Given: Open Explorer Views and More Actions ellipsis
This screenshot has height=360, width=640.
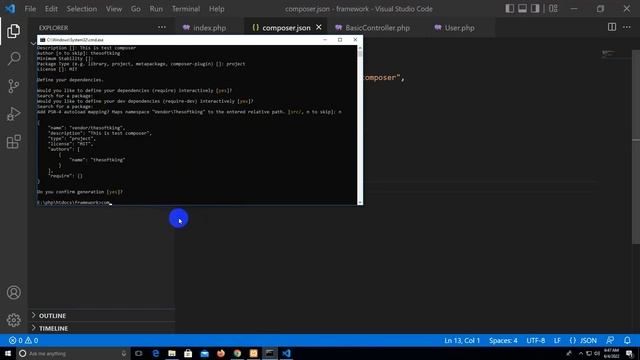Looking at the screenshot, I should pos(162,27).
